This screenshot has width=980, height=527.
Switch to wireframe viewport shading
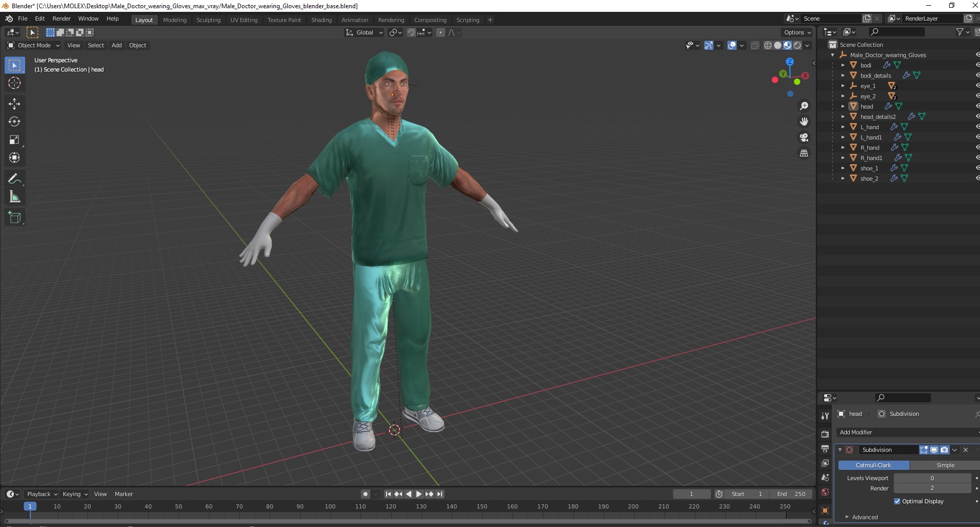[768, 45]
